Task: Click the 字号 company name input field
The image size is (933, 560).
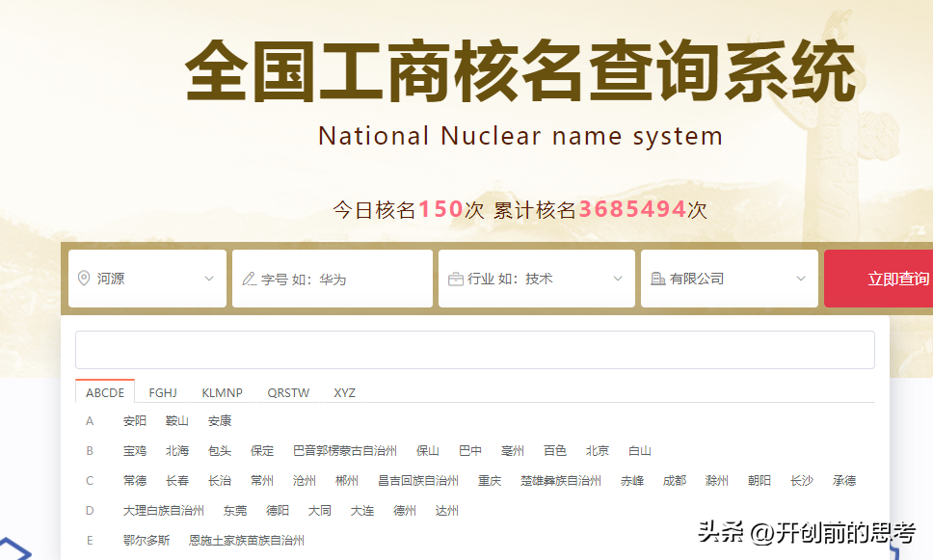Action: [333, 279]
